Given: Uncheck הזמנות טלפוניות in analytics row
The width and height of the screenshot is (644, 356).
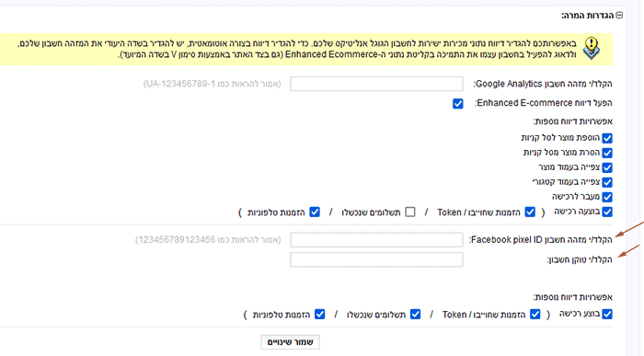Looking at the screenshot, I should (x=315, y=212).
